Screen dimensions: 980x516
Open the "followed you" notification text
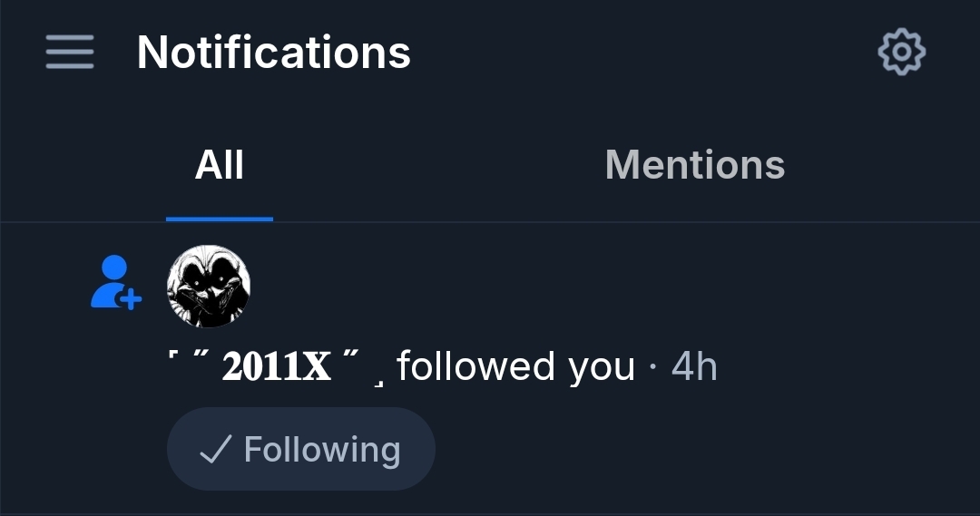[515, 366]
